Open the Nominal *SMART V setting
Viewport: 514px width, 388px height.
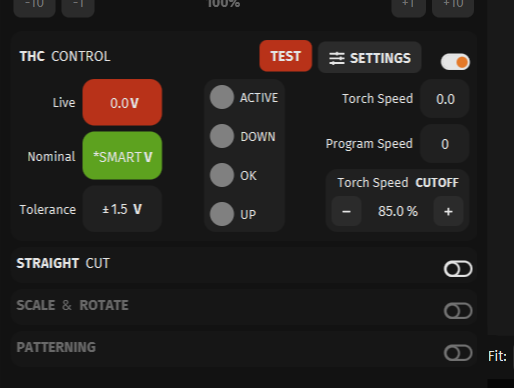coord(122,156)
